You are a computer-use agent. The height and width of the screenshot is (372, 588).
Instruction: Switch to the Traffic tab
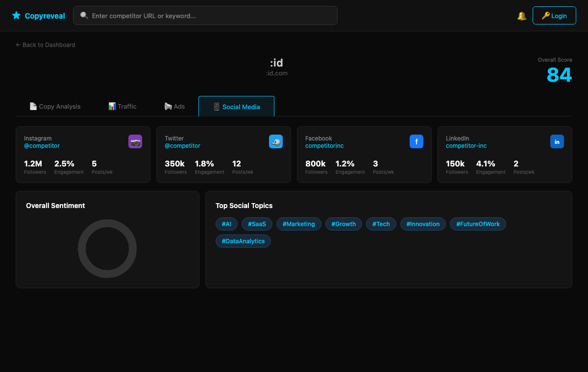(122, 106)
